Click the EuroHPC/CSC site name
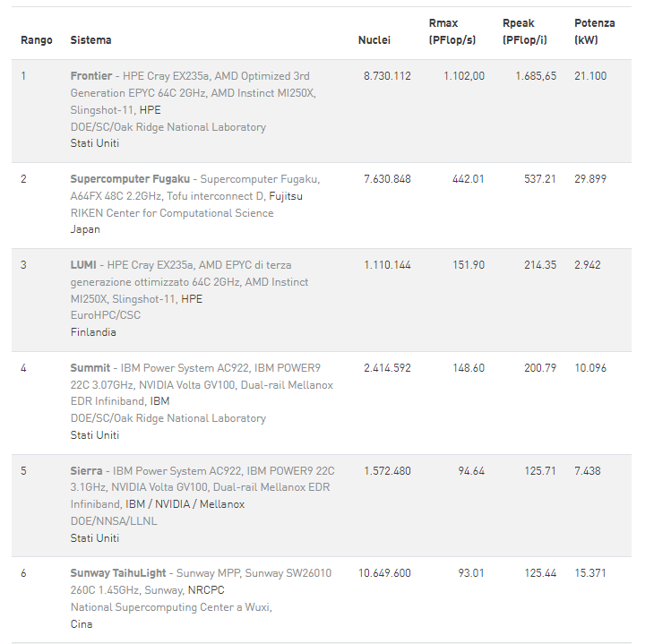Image resolution: width=654 pixels, height=644 pixels. 106,315
